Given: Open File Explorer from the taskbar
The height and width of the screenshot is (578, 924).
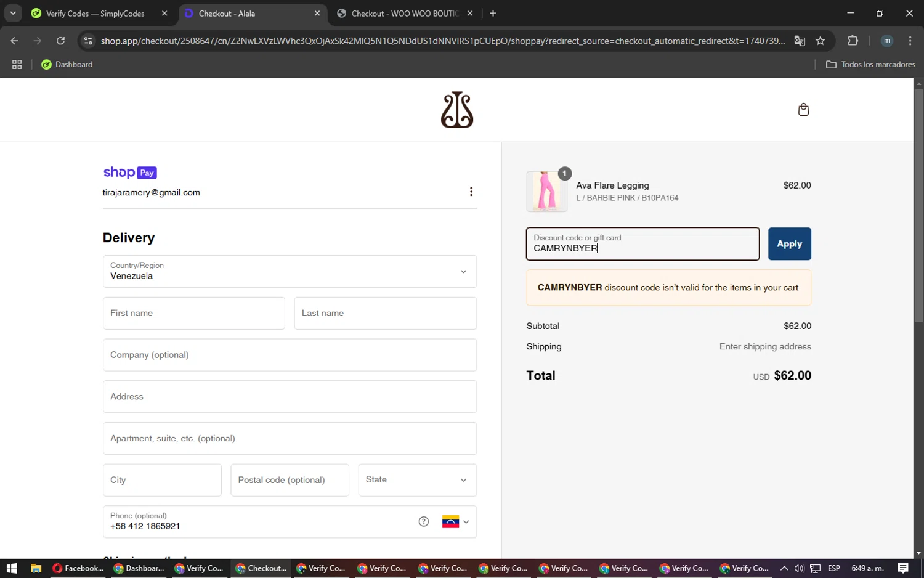Looking at the screenshot, I should [36, 568].
